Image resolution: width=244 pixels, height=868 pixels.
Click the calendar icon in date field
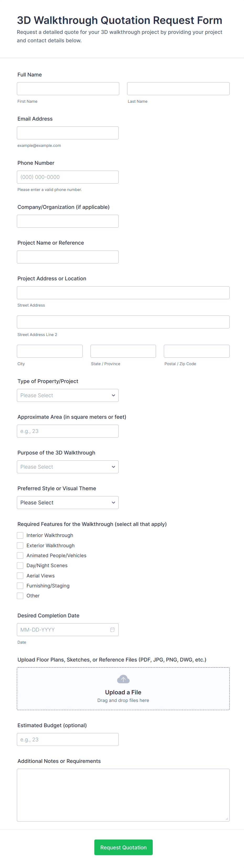(x=112, y=629)
